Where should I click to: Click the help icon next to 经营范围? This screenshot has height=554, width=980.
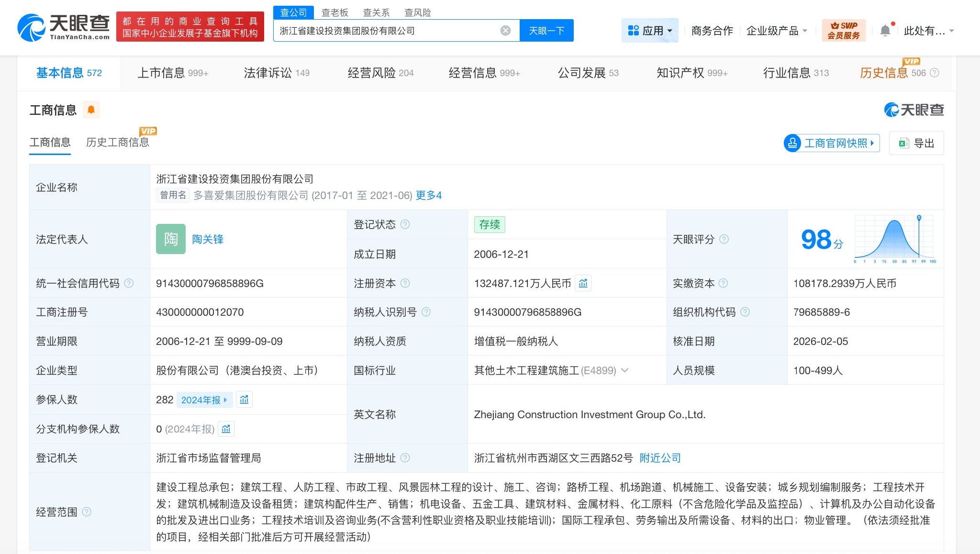87,512
